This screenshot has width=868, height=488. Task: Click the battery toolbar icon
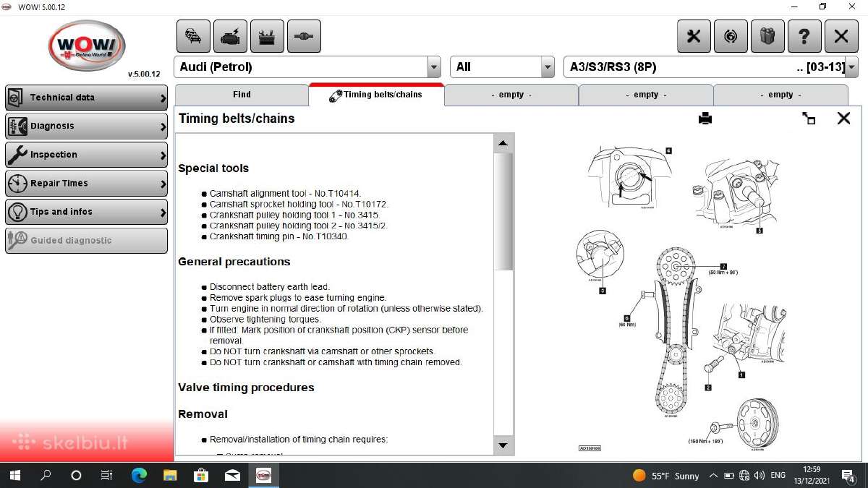coord(267,36)
